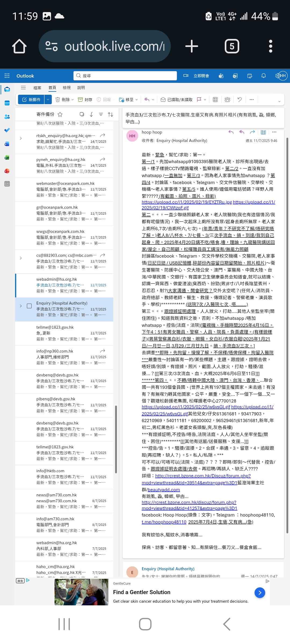Click the notification bell icon
Screen dimensions: 290x644
point(263,76)
